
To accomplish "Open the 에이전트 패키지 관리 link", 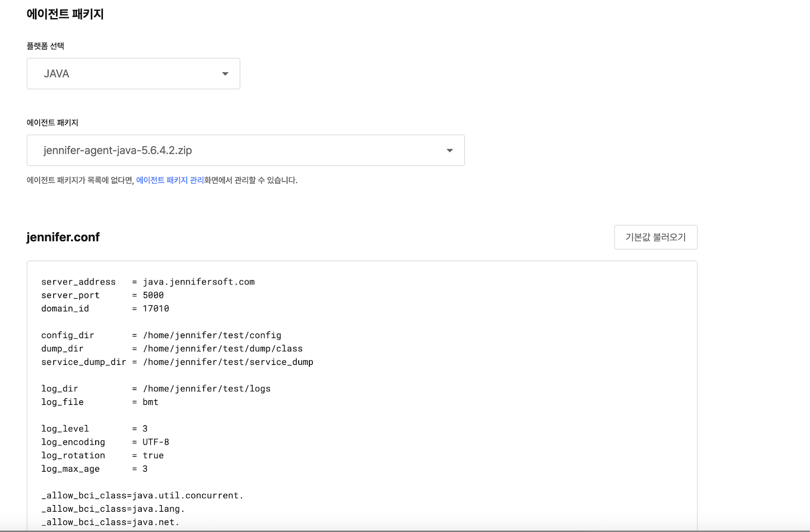I will [x=170, y=180].
